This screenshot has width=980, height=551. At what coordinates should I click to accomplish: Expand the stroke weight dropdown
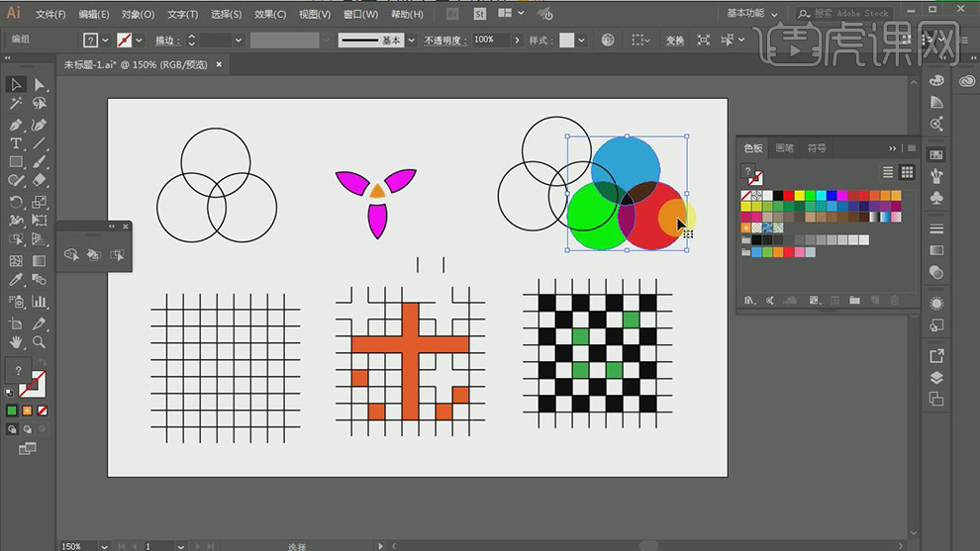[x=240, y=40]
